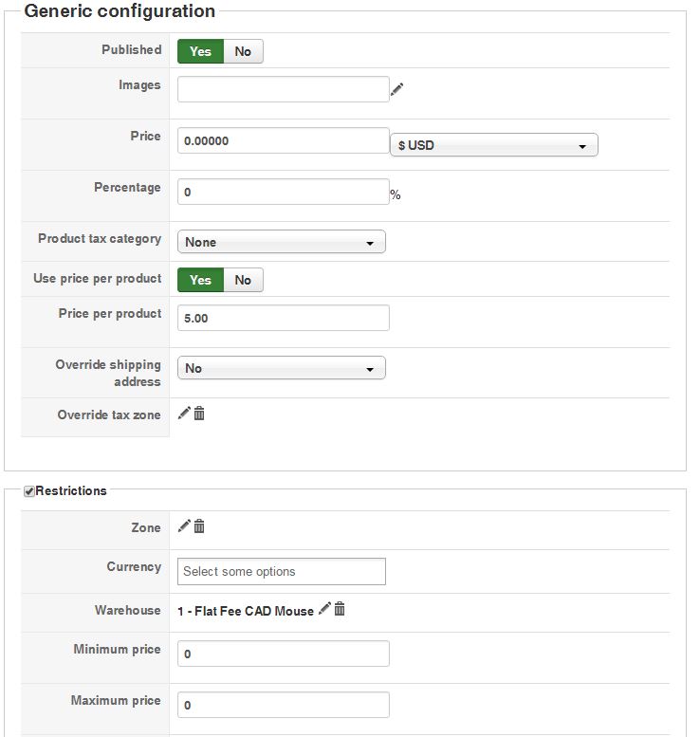
Task: Remove the Zone restriction via trash icon
Action: (199, 526)
